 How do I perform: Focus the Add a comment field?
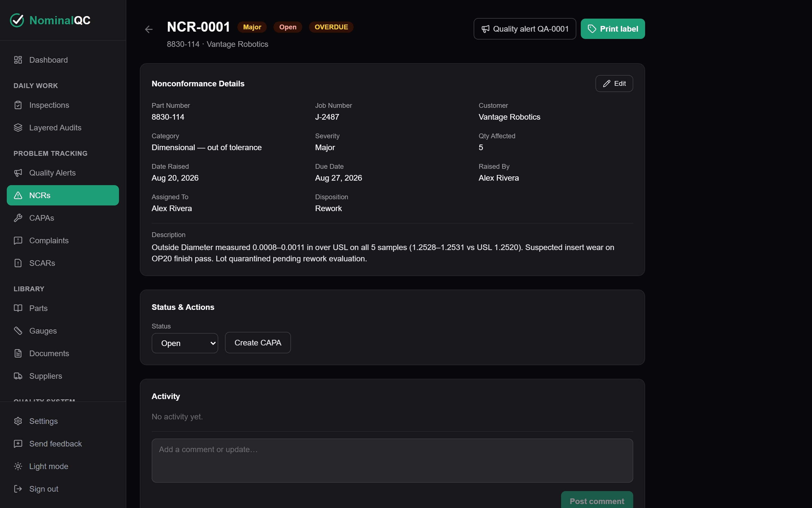click(x=392, y=460)
